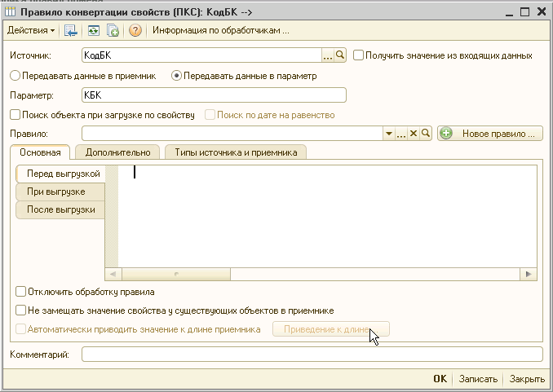Open the Действия dropdown menu
Image resolution: width=553 pixels, height=392 pixels.
[31, 30]
